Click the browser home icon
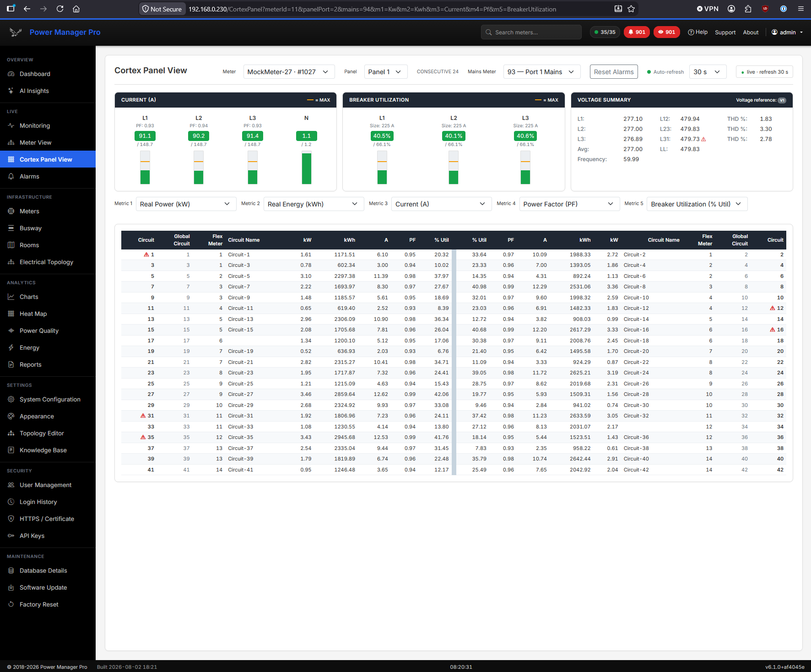811x672 pixels. pyautogui.click(x=76, y=9)
